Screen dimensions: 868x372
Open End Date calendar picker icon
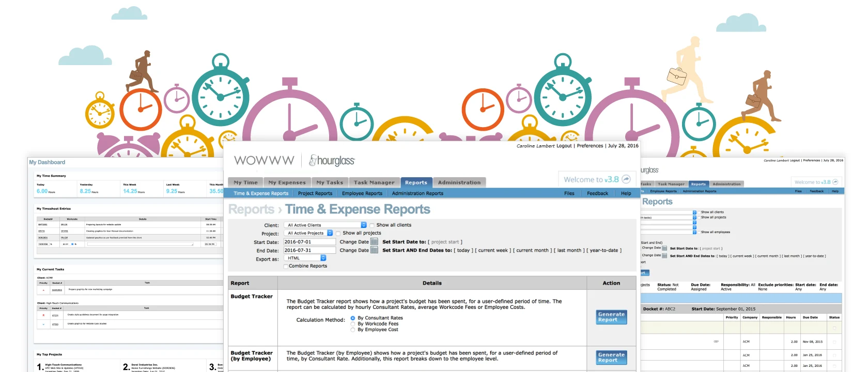374,250
